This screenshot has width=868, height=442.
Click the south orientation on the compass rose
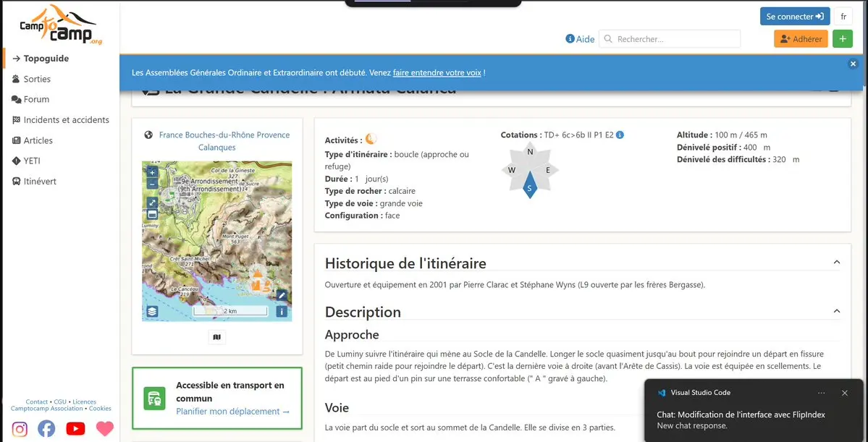[x=530, y=186]
